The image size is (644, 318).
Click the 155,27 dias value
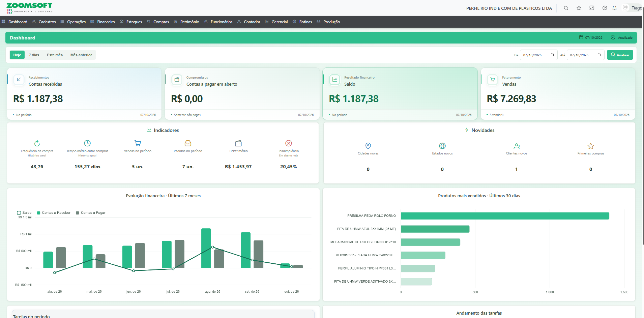tap(87, 167)
